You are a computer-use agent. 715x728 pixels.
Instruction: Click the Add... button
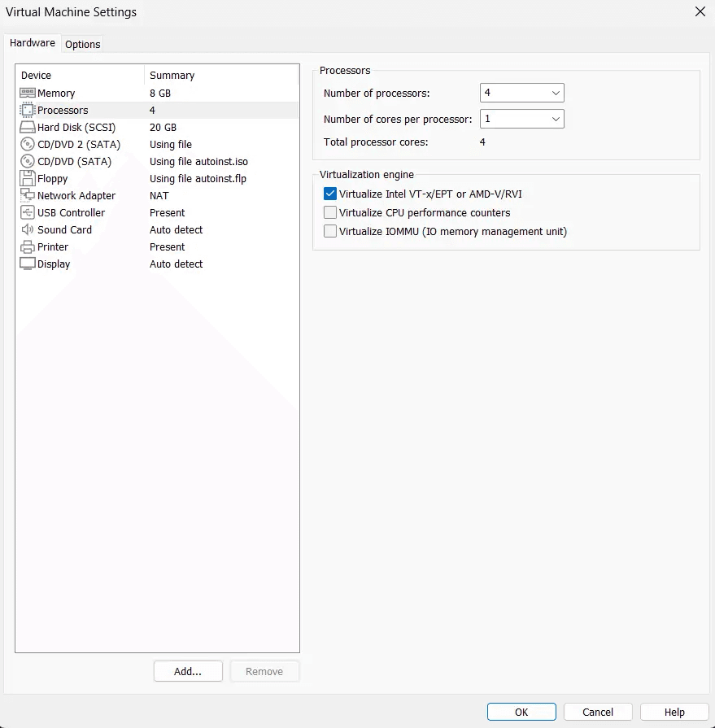click(x=188, y=671)
